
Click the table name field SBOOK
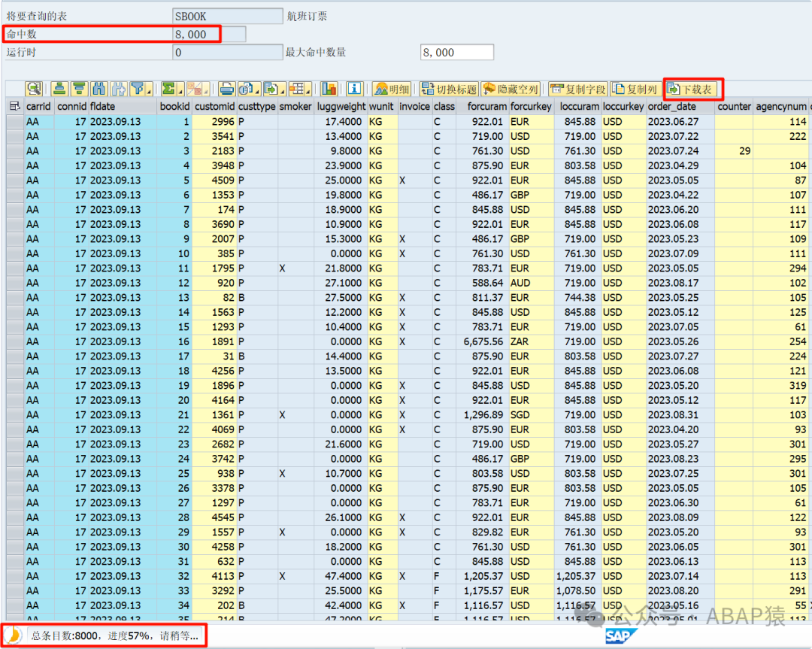coord(227,16)
